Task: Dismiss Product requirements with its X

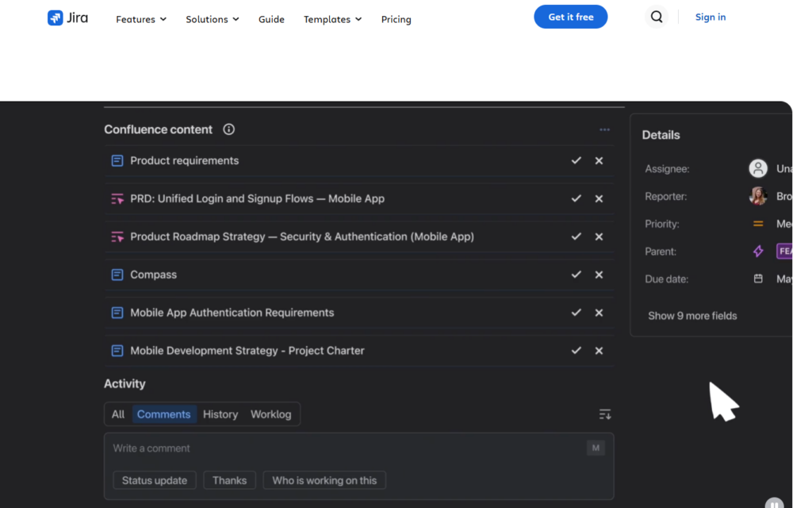Action: point(599,160)
